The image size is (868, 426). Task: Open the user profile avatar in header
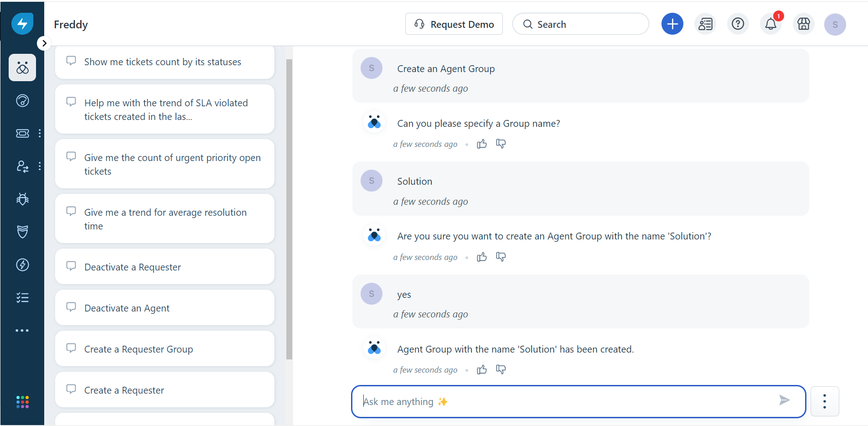(x=835, y=24)
